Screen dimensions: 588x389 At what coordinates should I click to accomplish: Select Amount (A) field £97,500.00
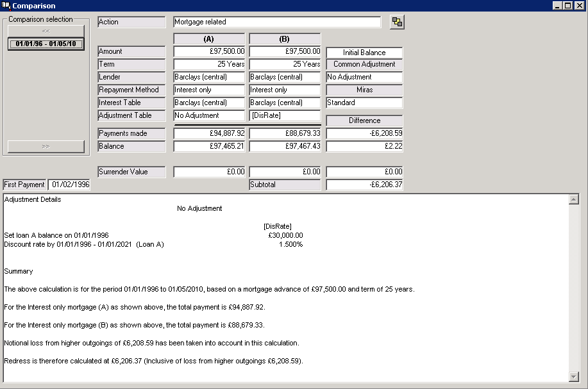(x=209, y=51)
